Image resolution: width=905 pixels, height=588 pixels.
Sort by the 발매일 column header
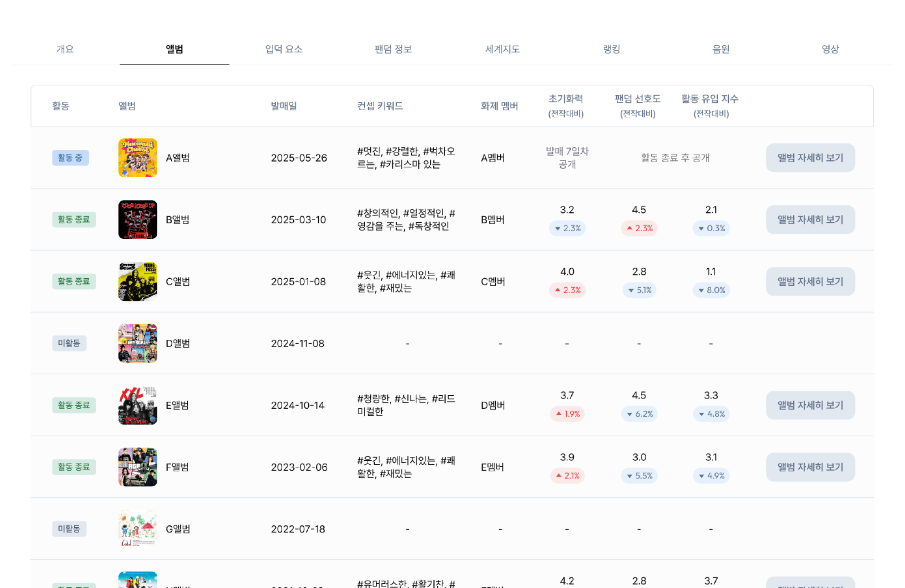point(284,106)
